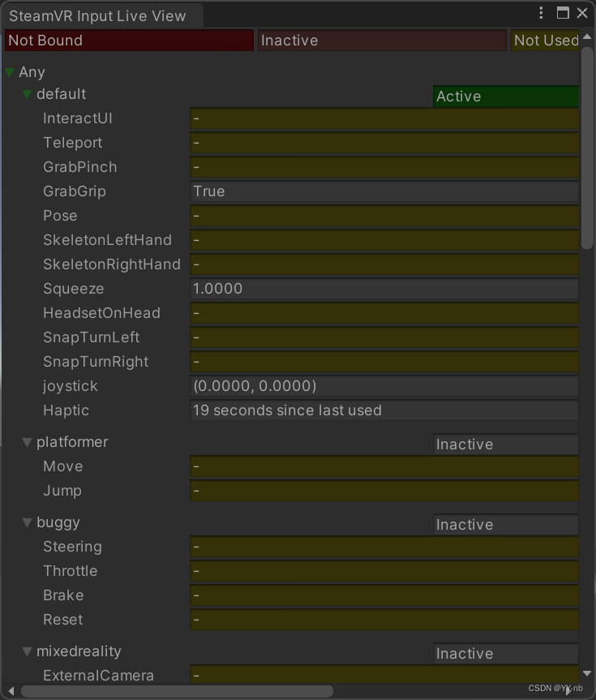Select the Throttle action label
Image resolution: width=596 pixels, height=700 pixels.
coord(70,571)
